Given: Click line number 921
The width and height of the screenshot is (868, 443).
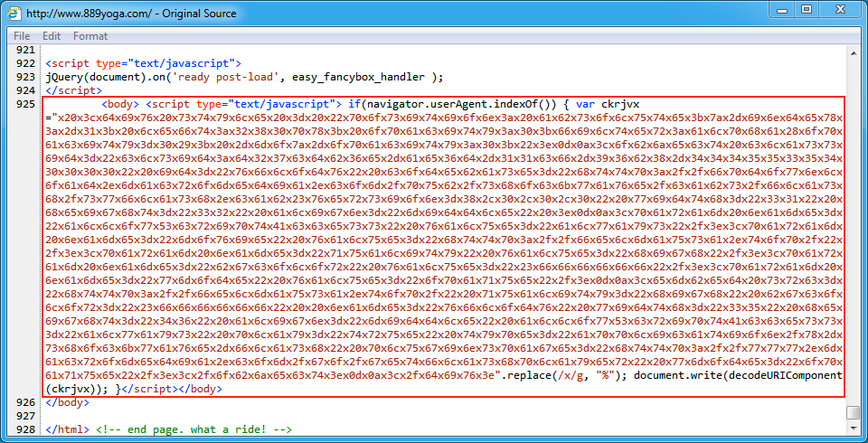Looking at the screenshot, I should (x=25, y=50).
